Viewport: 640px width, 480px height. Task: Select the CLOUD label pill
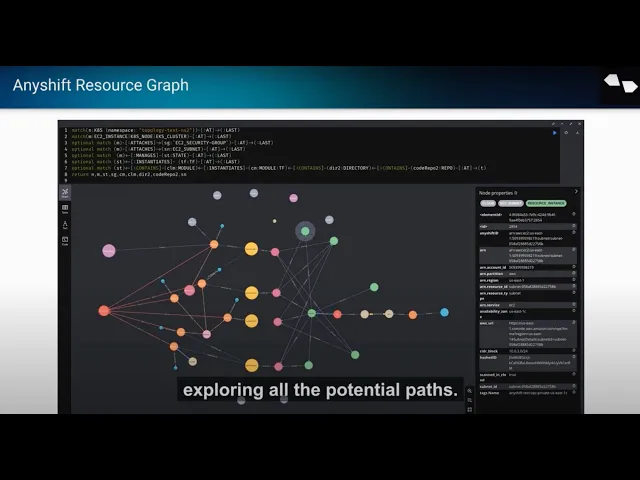pos(488,203)
